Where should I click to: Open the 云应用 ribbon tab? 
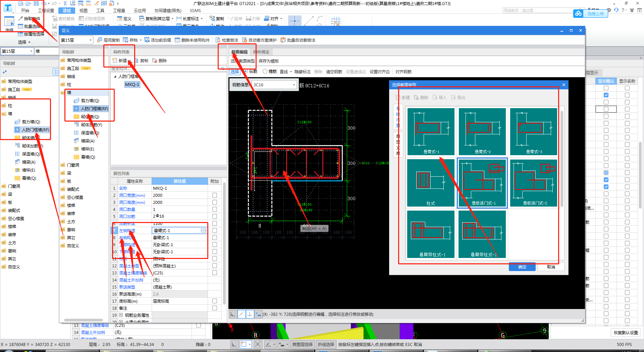pos(140,10)
